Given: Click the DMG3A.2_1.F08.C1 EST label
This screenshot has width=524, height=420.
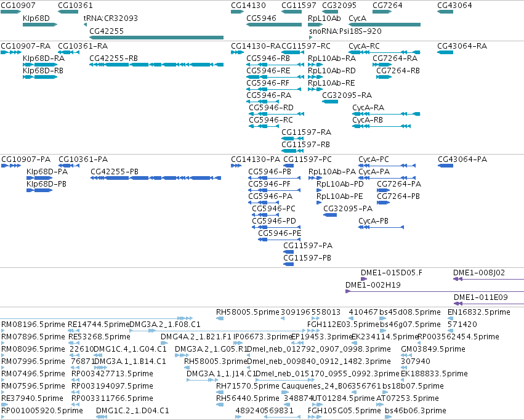Looking at the screenshot, I should [x=165, y=324].
